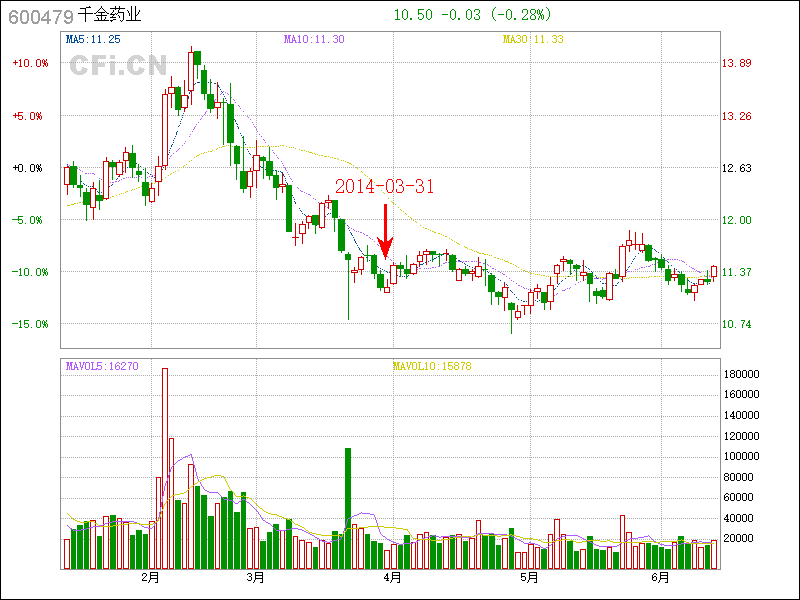
Task: Select the tall green volume bar in late March
Action: pos(348,508)
